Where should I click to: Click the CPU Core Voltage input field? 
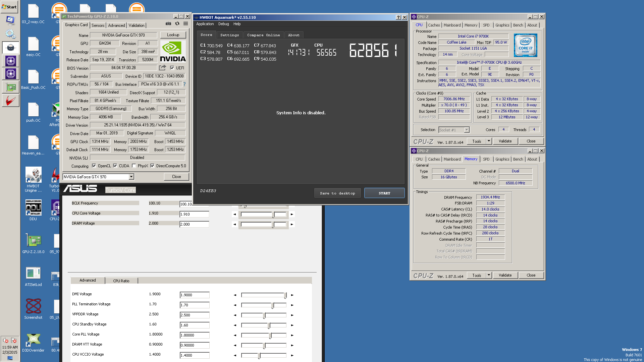coord(195,214)
